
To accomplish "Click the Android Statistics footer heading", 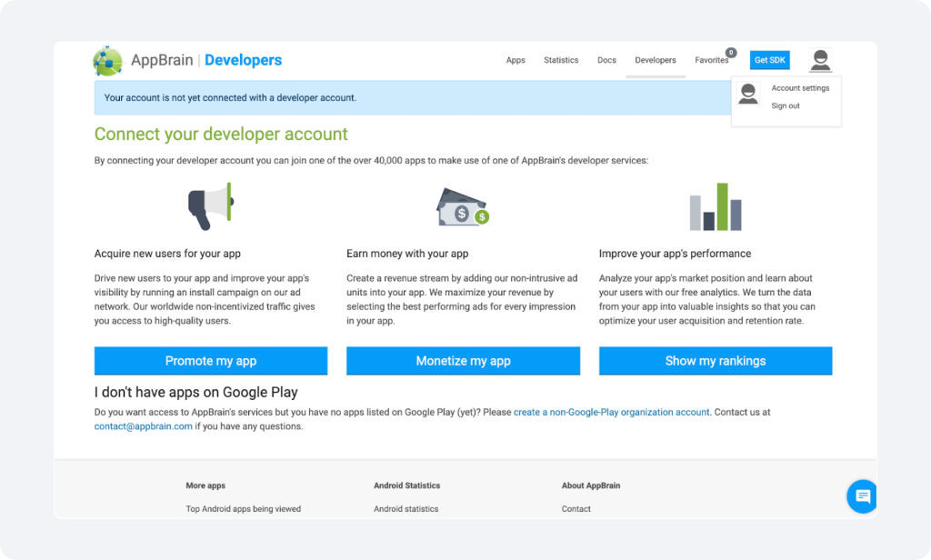I will (406, 485).
